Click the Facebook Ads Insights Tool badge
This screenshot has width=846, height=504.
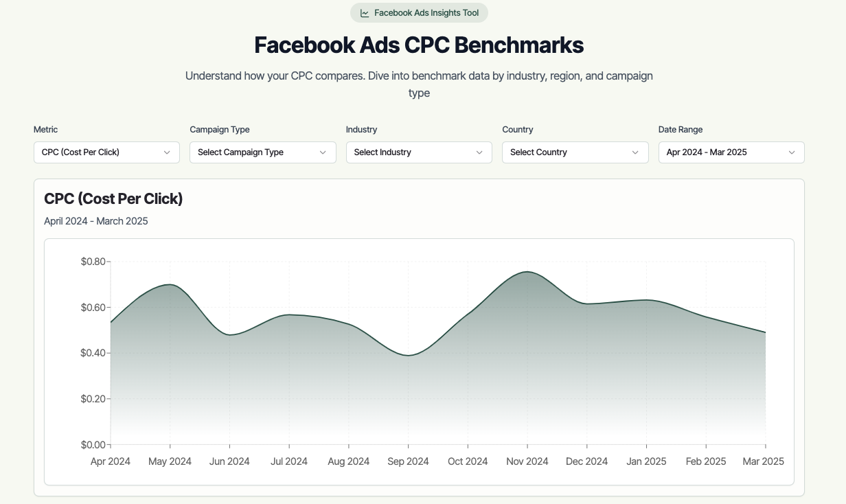(x=419, y=13)
